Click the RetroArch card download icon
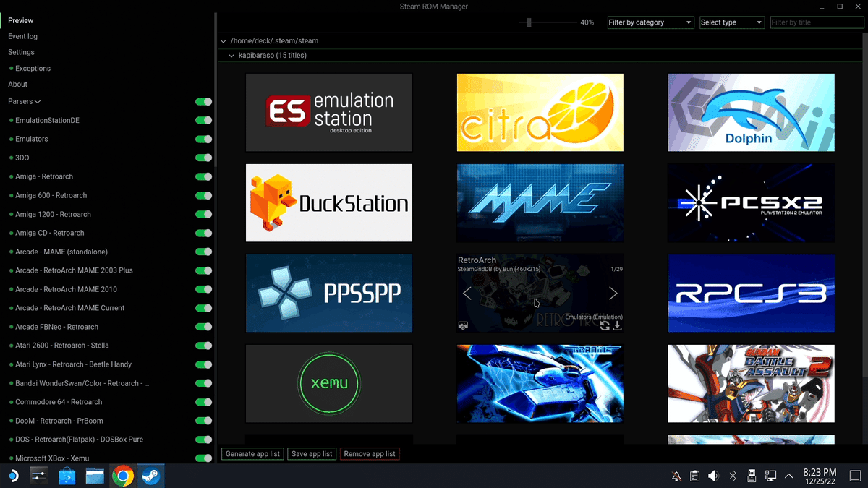The width and height of the screenshot is (868, 488). [x=617, y=326]
